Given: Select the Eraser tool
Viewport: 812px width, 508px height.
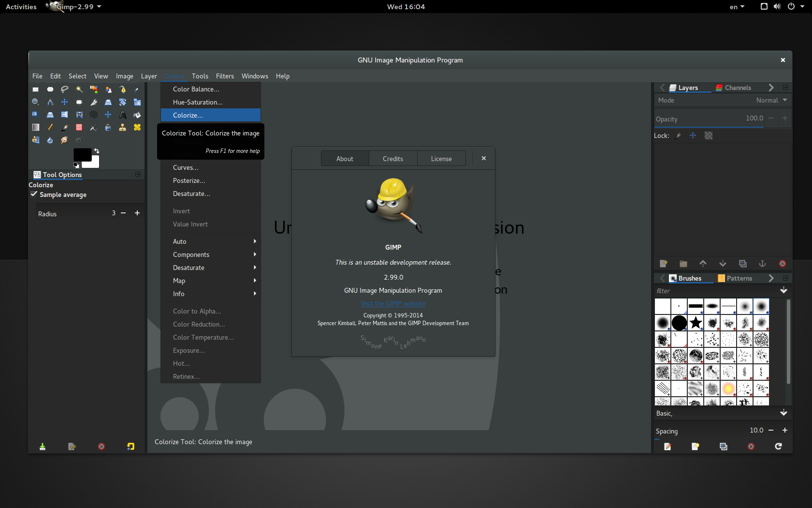Looking at the screenshot, I should pos(79,127).
